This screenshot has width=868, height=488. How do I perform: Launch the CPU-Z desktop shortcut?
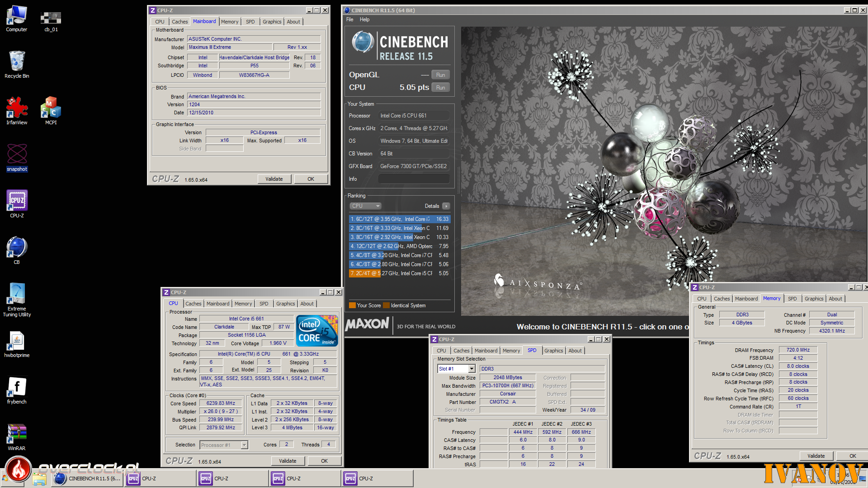(x=17, y=204)
